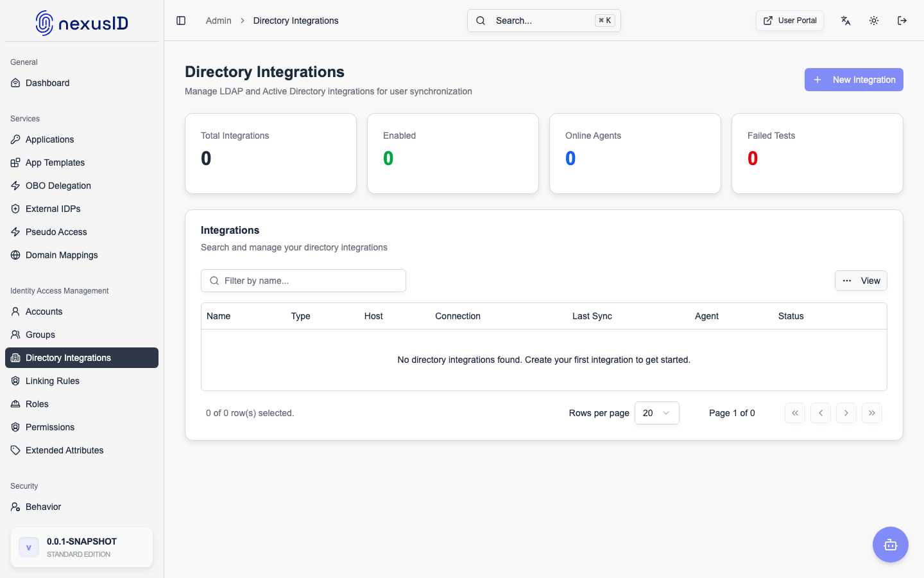Click the Dashboard sidebar icon
The image size is (924, 578).
[15, 83]
